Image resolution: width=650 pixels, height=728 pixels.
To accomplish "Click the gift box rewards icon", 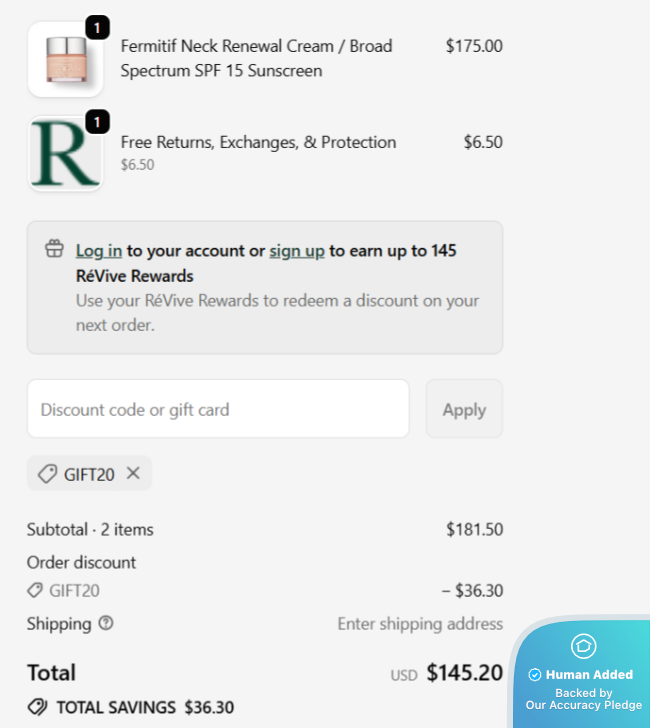I will [54, 249].
